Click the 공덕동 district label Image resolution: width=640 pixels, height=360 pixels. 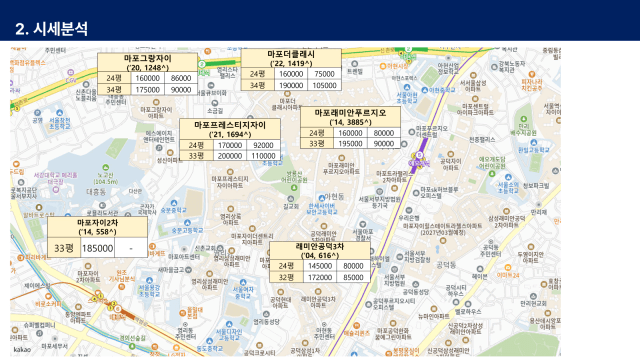pyautogui.click(x=446, y=265)
